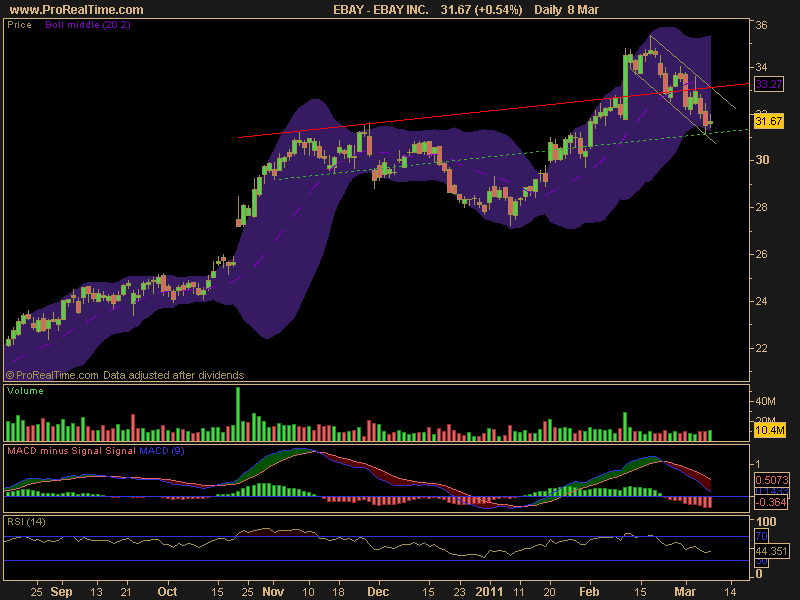Click the Price panel label
Image resolution: width=800 pixels, height=600 pixels.
click(19, 24)
